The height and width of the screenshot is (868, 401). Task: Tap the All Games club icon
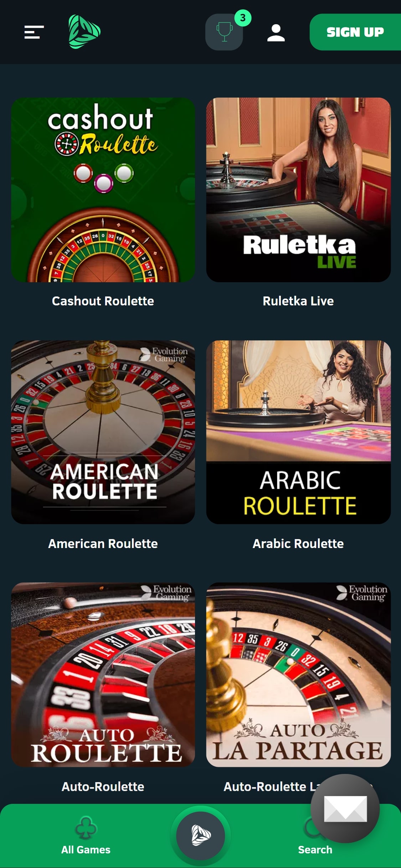click(86, 827)
